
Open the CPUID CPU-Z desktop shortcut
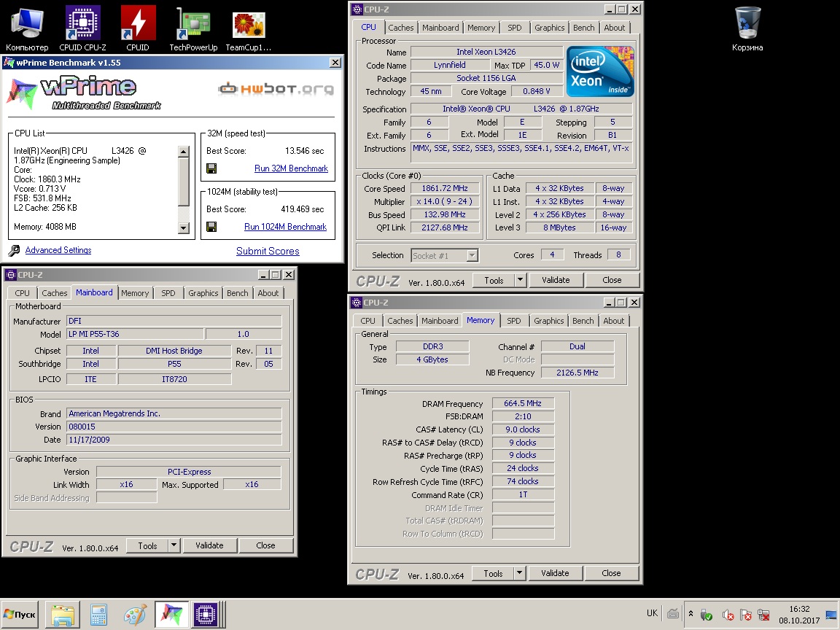pyautogui.click(x=82, y=28)
